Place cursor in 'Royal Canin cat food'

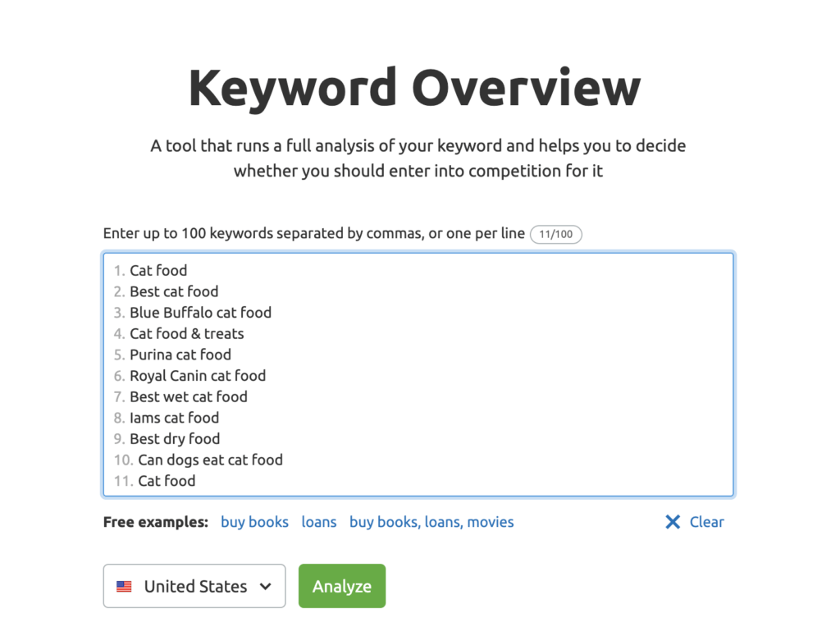[198, 376]
